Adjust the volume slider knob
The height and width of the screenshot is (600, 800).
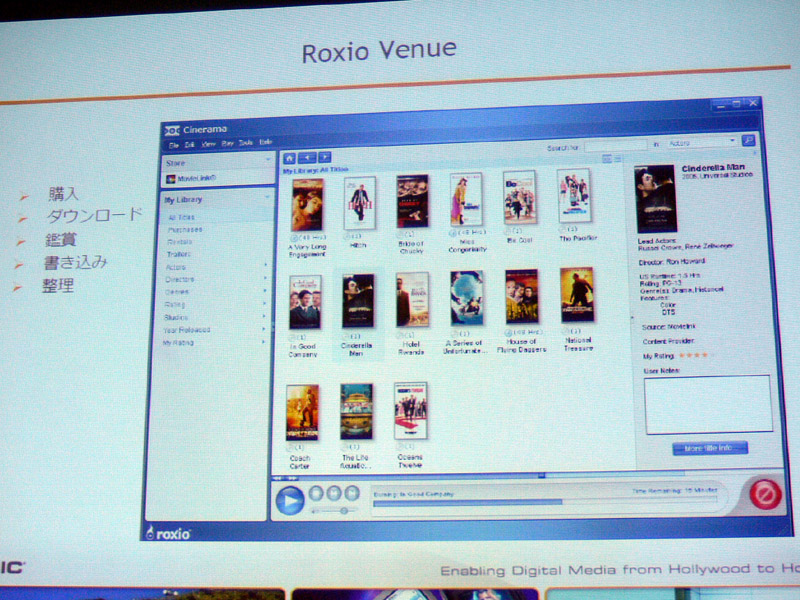(x=344, y=511)
